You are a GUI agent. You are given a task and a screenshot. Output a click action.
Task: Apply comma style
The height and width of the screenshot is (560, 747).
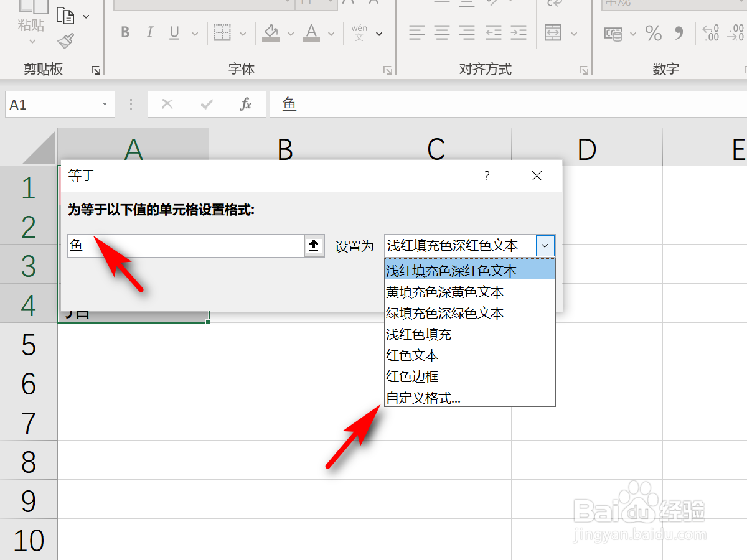[679, 33]
